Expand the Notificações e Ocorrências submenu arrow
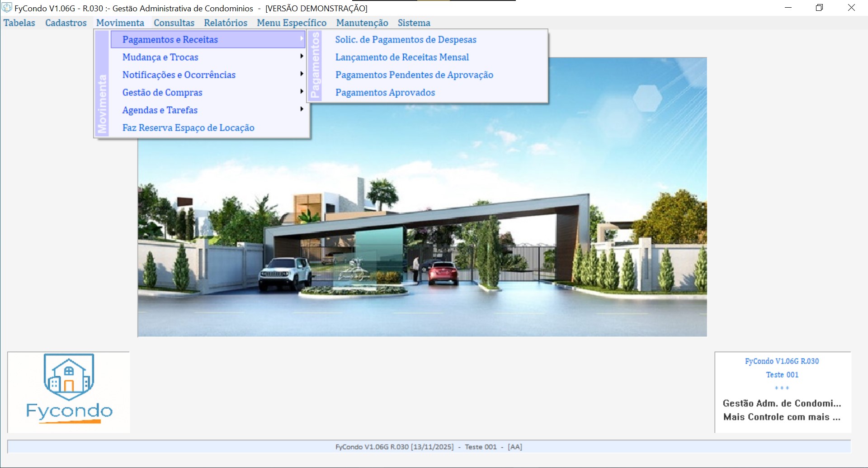 click(302, 74)
